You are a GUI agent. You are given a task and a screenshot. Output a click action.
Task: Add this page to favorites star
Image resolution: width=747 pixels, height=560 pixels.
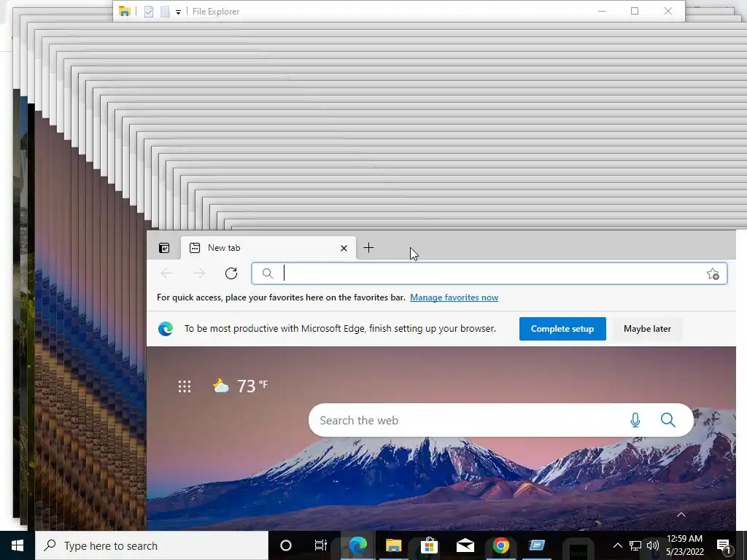(x=713, y=274)
